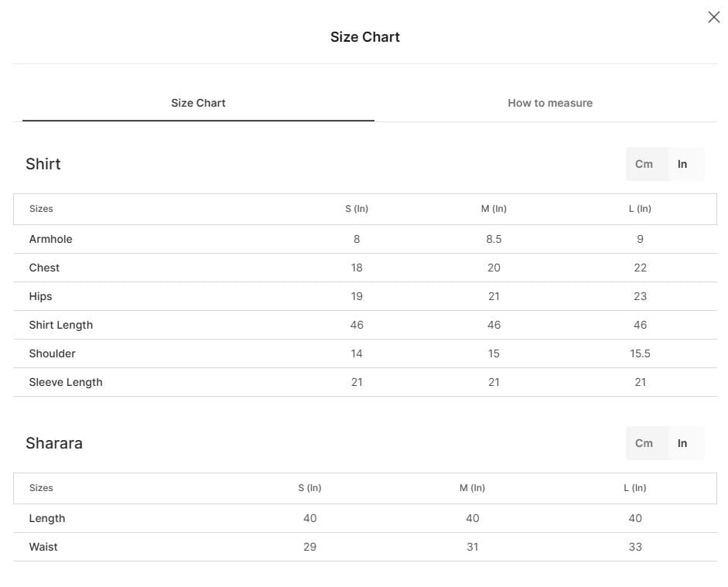Click the Sharara Waist row label
The height and width of the screenshot is (587, 728).
coord(43,547)
